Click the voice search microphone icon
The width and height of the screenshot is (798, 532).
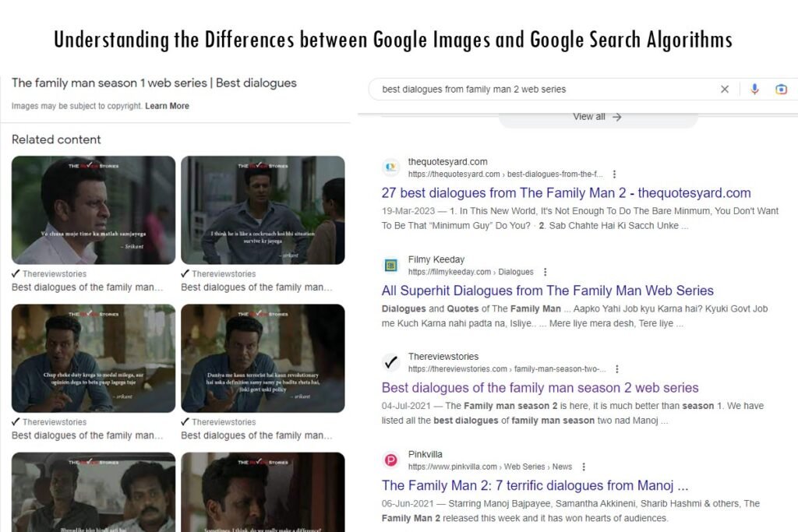(x=754, y=89)
